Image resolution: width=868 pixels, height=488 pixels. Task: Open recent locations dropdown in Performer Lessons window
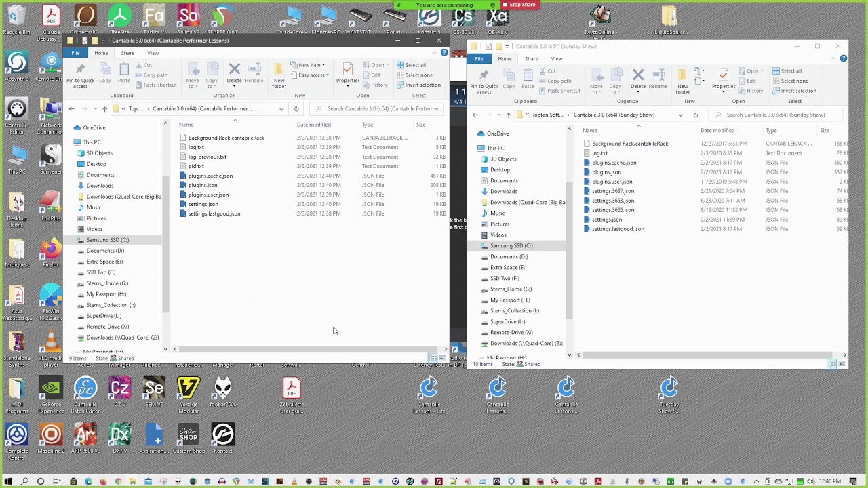[96, 108]
